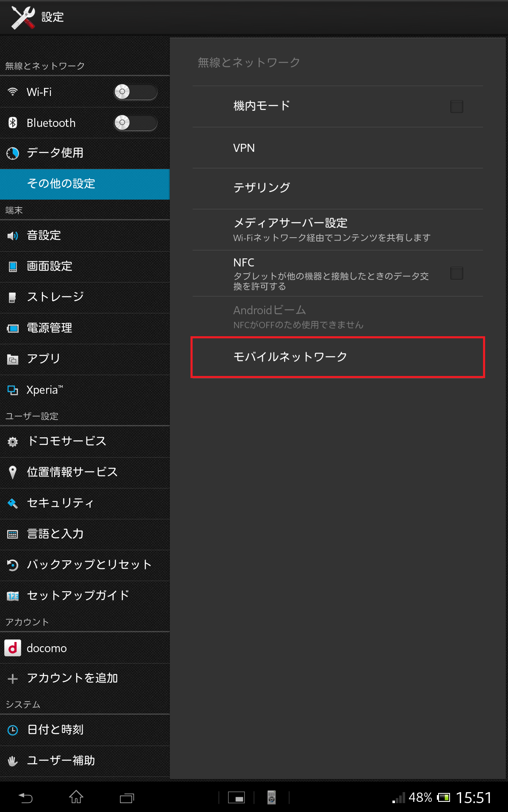Image resolution: width=508 pixels, height=812 pixels.
Task: Tap the red docomo d logo
Action: coord(13,648)
